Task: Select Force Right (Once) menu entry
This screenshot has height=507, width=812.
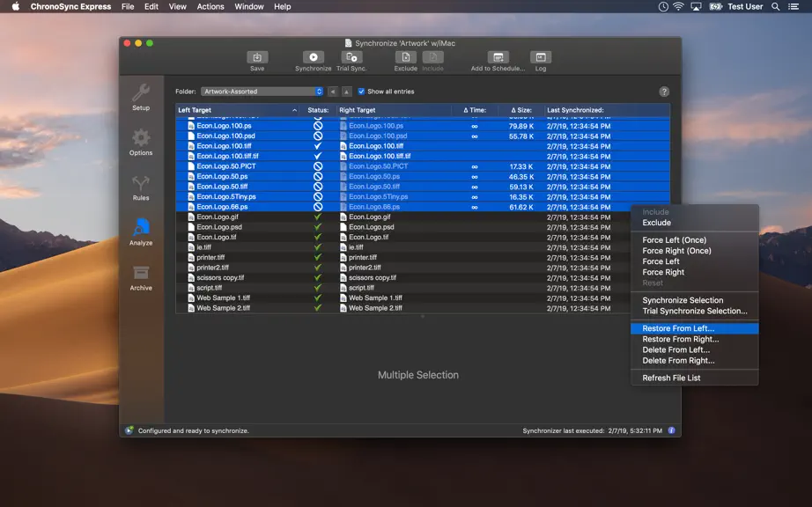Action: pos(676,251)
